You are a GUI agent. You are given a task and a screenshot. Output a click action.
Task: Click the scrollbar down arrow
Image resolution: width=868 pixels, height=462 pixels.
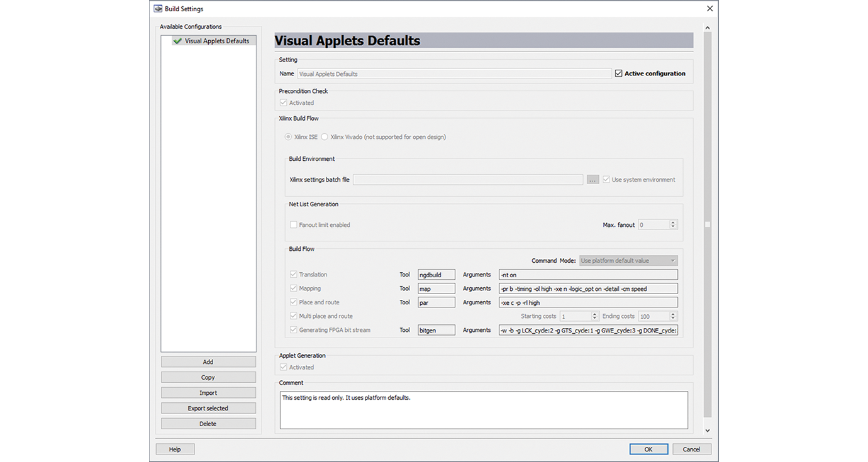pyautogui.click(x=707, y=431)
